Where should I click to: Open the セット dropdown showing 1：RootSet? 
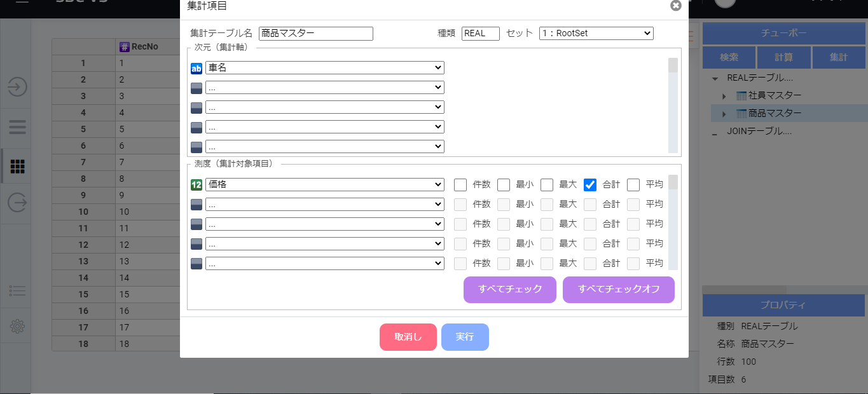[595, 33]
